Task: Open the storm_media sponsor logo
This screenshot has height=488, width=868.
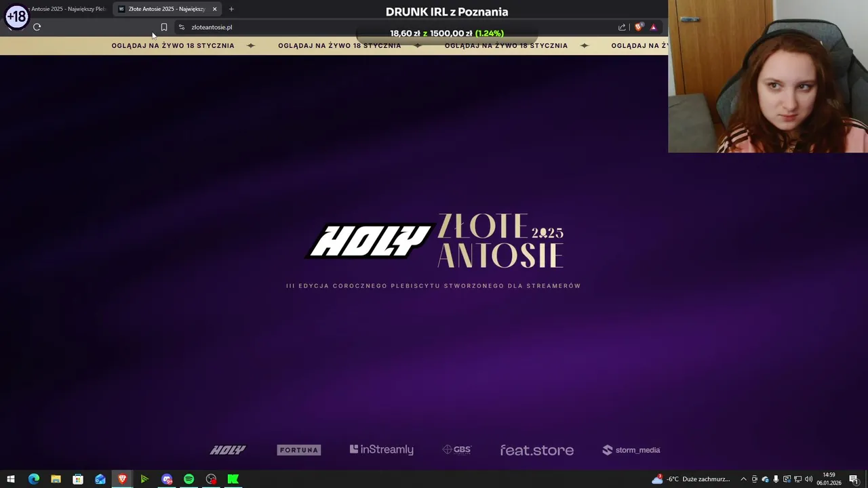Action: click(x=631, y=450)
